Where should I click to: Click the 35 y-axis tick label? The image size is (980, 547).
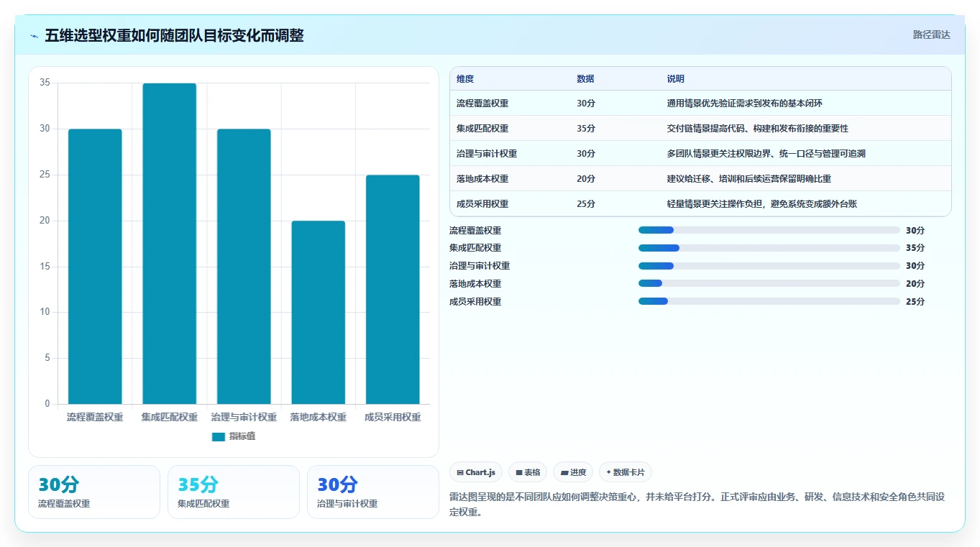(45, 83)
